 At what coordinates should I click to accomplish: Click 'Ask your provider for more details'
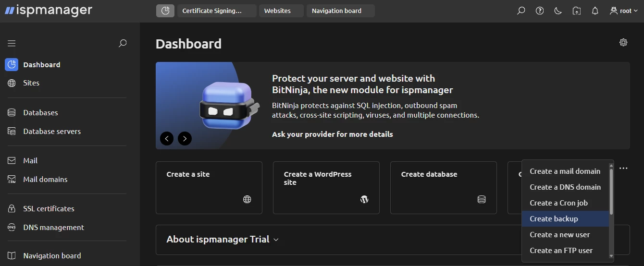[333, 134]
